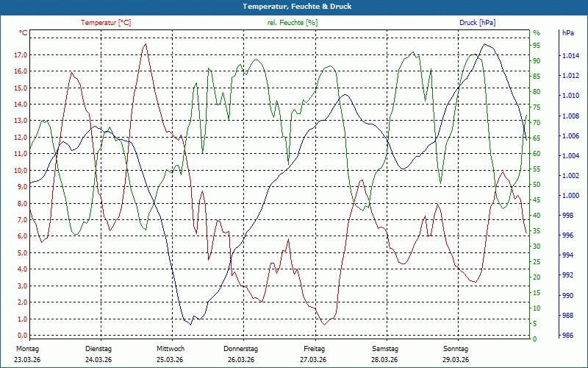Click the '50' humidity axis value
Viewport: 588px width, 368px height.
(x=537, y=185)
